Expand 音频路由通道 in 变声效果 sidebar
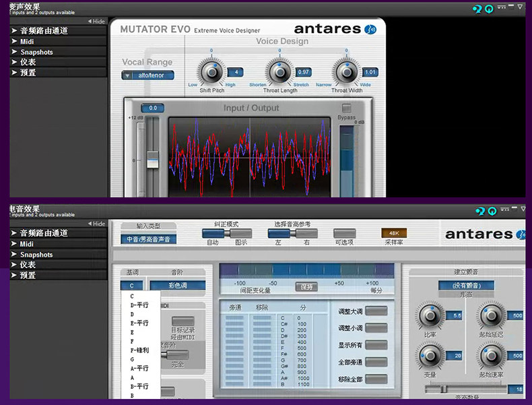 coord(58,31)
